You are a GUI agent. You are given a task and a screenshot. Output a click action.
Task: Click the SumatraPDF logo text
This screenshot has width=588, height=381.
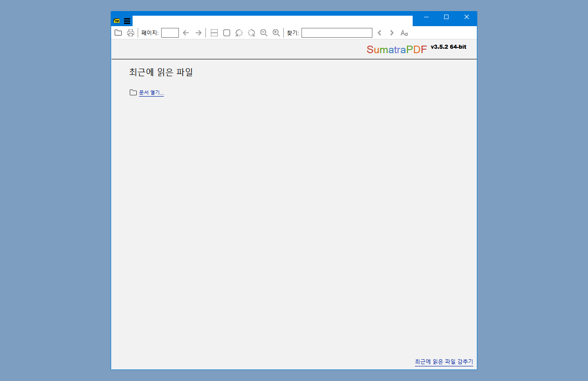[x=397, y=50]
